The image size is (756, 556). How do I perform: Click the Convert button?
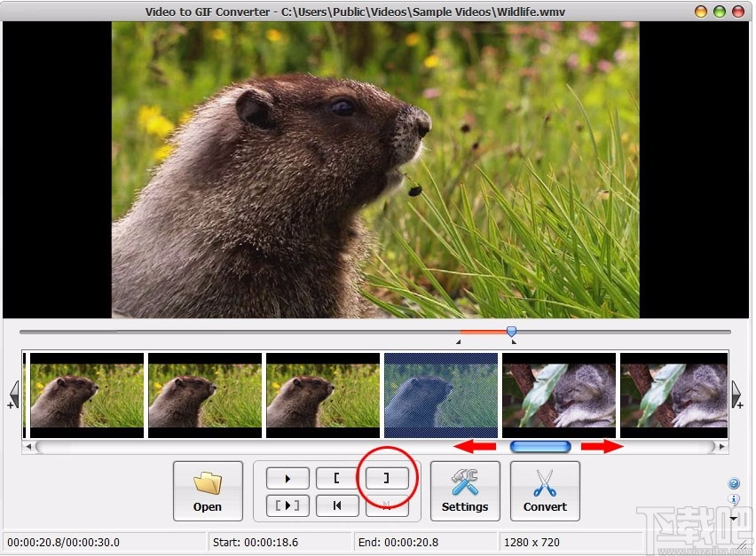coord(544,491)
